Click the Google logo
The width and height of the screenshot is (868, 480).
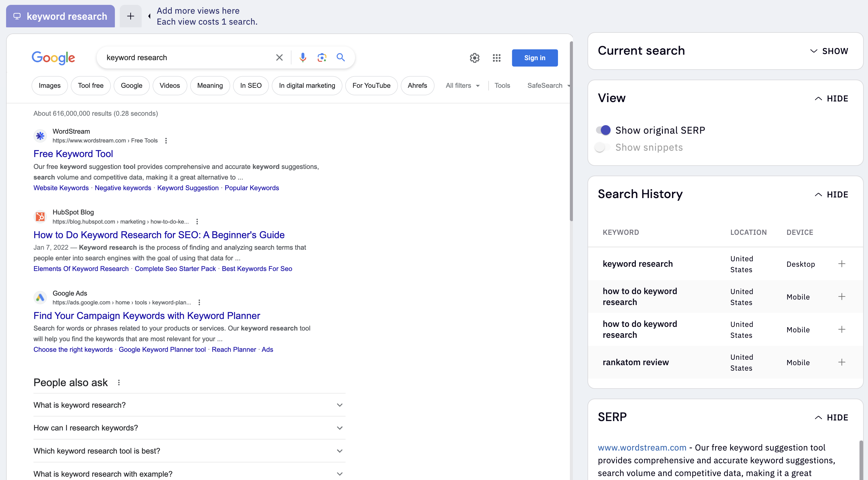click(53, 58)
